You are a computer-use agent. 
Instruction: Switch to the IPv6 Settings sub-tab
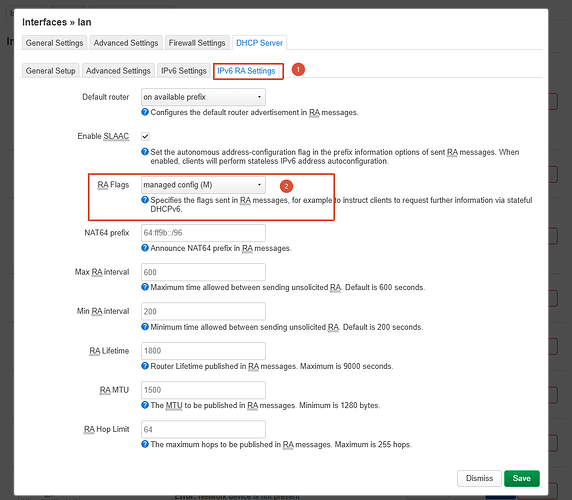183,71
